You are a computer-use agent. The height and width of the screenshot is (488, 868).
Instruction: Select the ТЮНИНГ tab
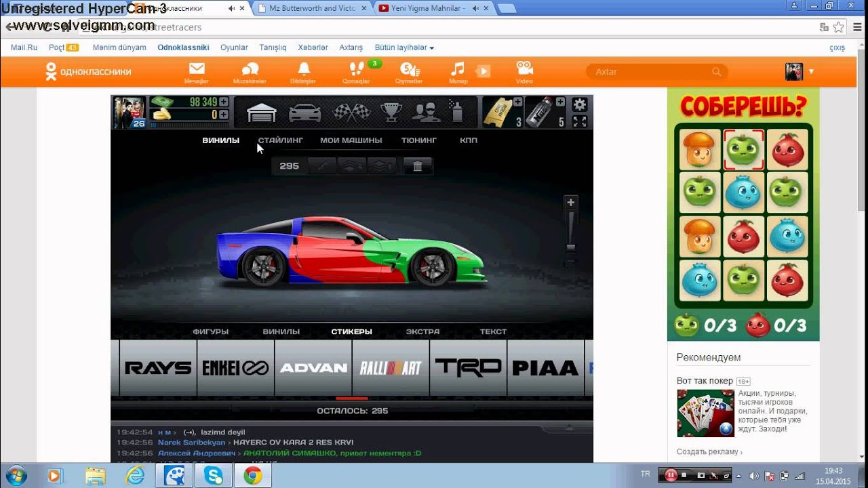[419, 140]
